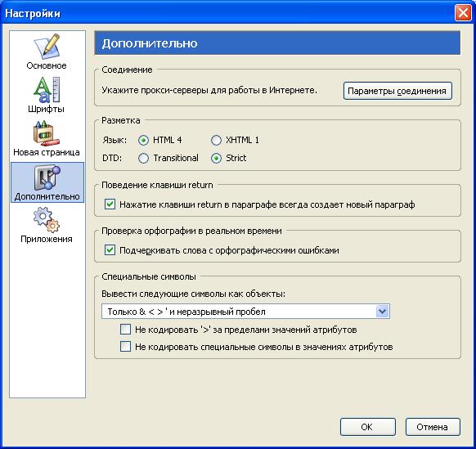Viewport: 476px width, 449px height.
Task: Disable underlining of misspelled words
Action: pyautogui.click(x=110, y=249)
